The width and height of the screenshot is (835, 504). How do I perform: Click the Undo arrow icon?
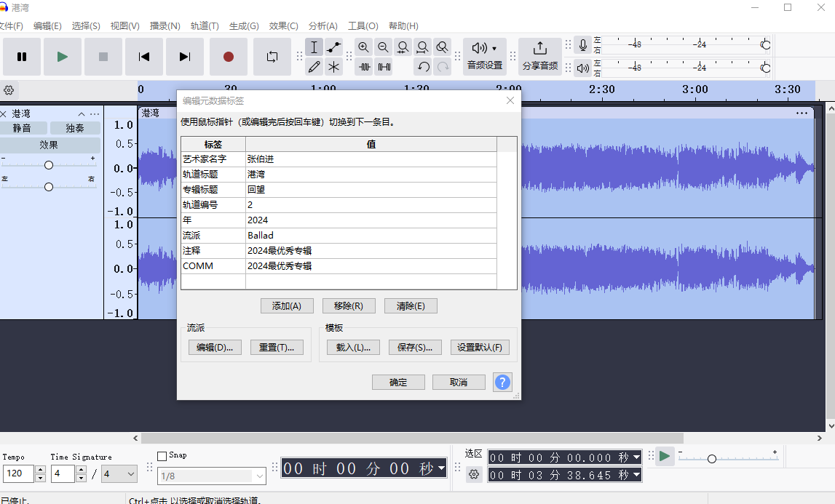[423, 66]
